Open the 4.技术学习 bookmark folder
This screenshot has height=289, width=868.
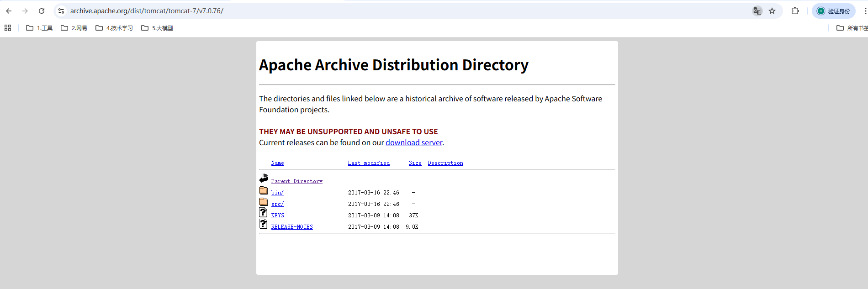point(114,28)
